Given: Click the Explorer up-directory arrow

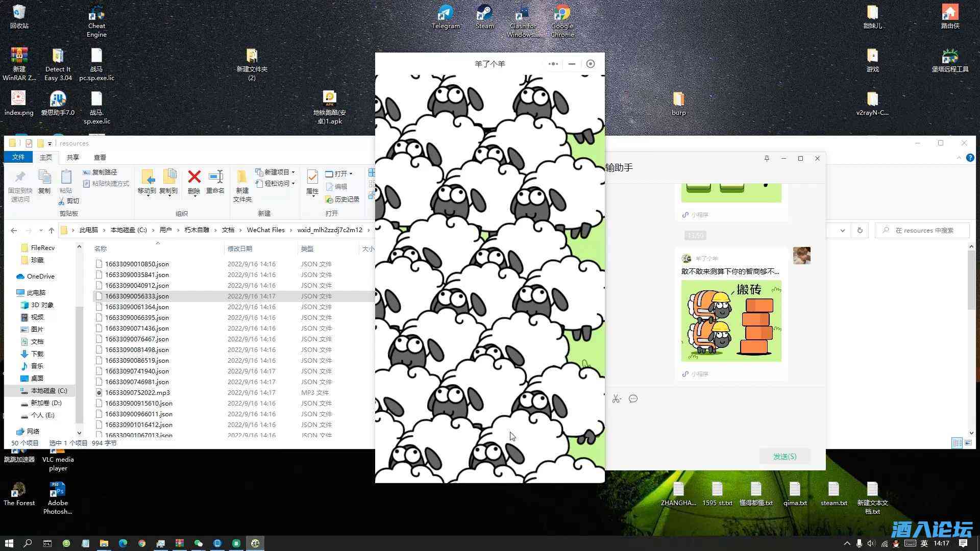Looking at the screenshot, I should click(x=52, y=230).
